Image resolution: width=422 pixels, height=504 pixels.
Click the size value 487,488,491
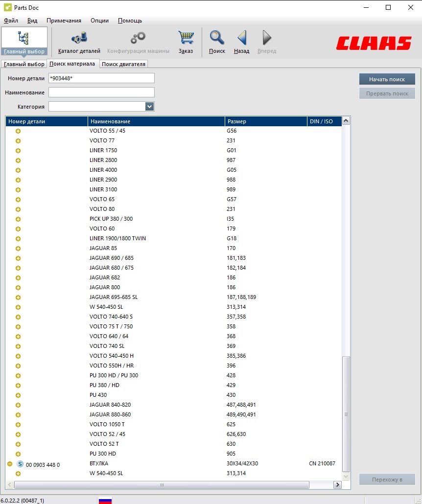click(241, 405)
